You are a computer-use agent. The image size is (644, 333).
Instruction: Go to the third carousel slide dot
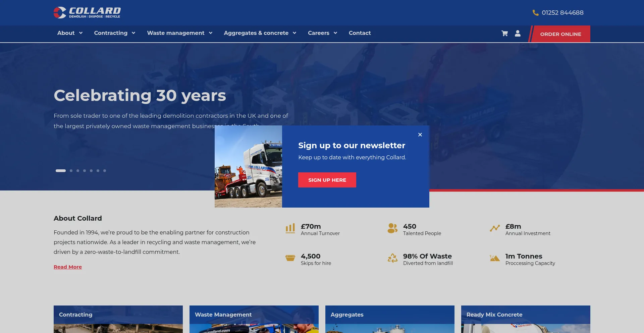(x=78, y=171)
